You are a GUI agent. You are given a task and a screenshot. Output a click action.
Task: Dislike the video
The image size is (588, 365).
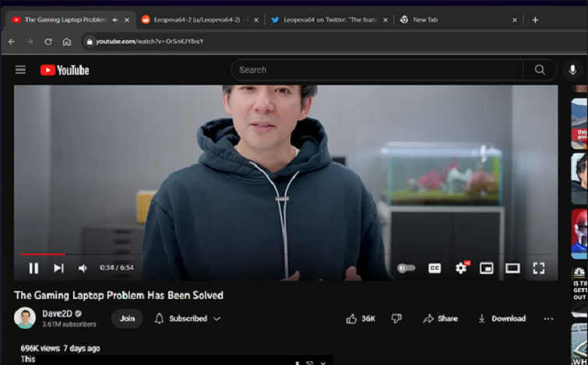point(396,318)
